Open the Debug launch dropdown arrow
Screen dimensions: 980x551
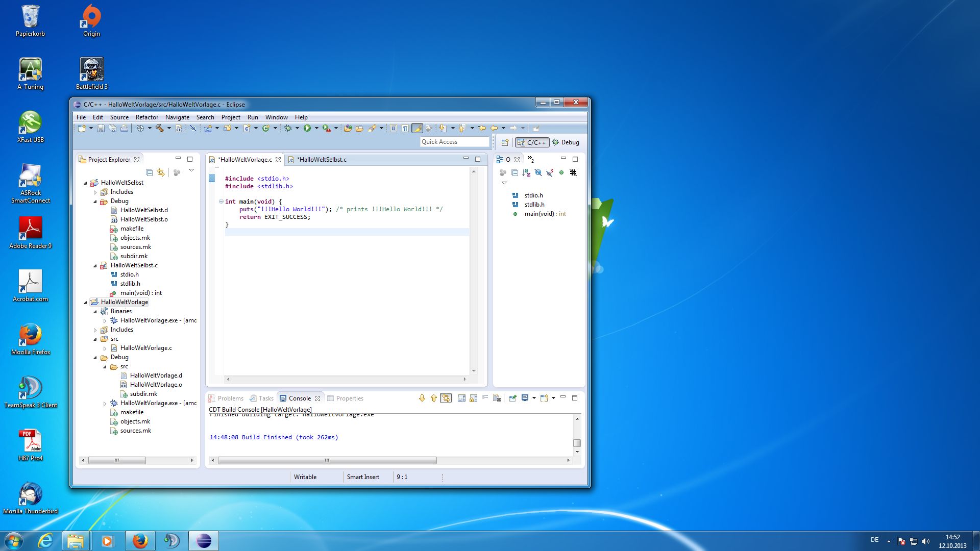[x=297, y=129]
